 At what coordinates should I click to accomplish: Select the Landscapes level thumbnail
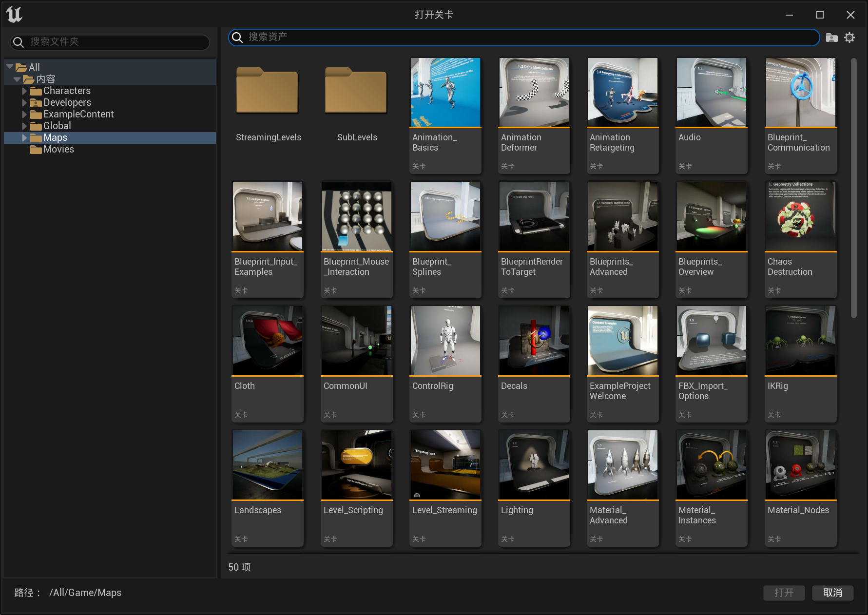[268, 465]
